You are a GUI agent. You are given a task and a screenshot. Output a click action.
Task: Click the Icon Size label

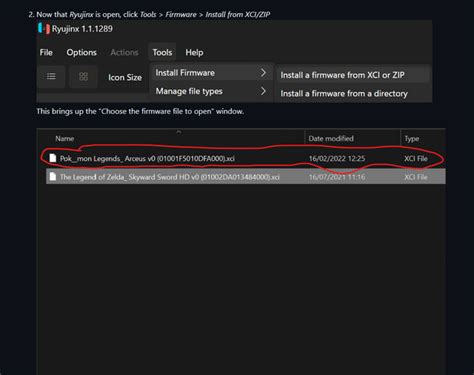pos(125,77)
